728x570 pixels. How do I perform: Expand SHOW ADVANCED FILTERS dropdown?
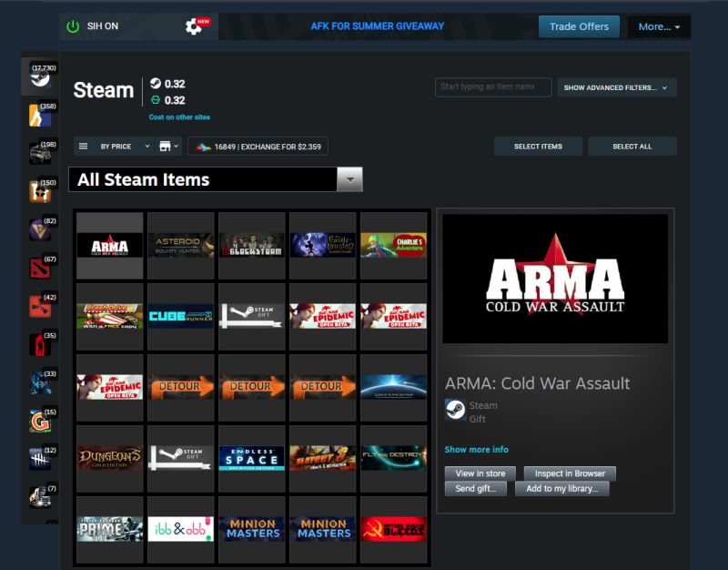point(617,87)
